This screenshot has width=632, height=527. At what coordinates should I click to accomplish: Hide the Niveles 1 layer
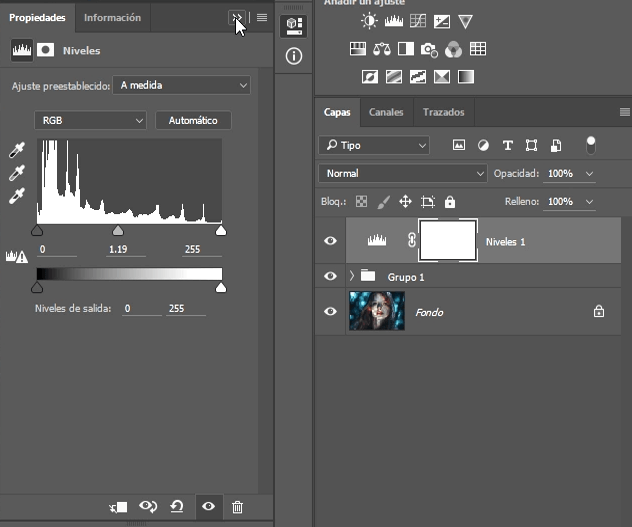(x=330, y=241)
